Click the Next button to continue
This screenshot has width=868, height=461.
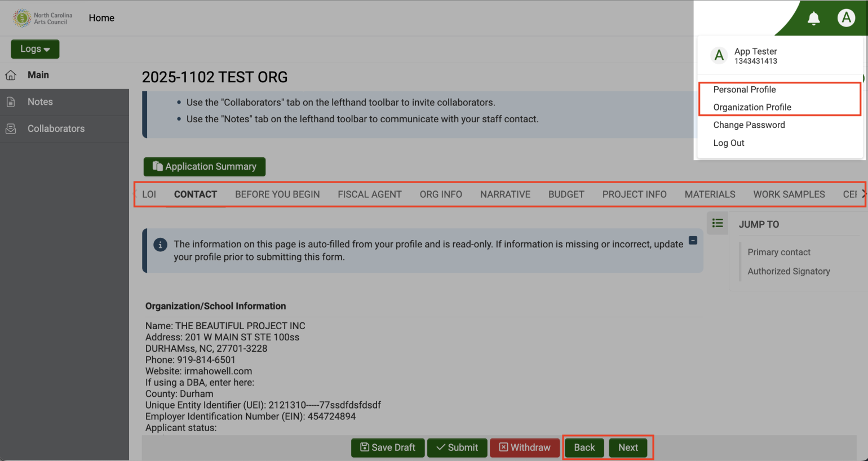pyautogui.click(x=628, y=447)
